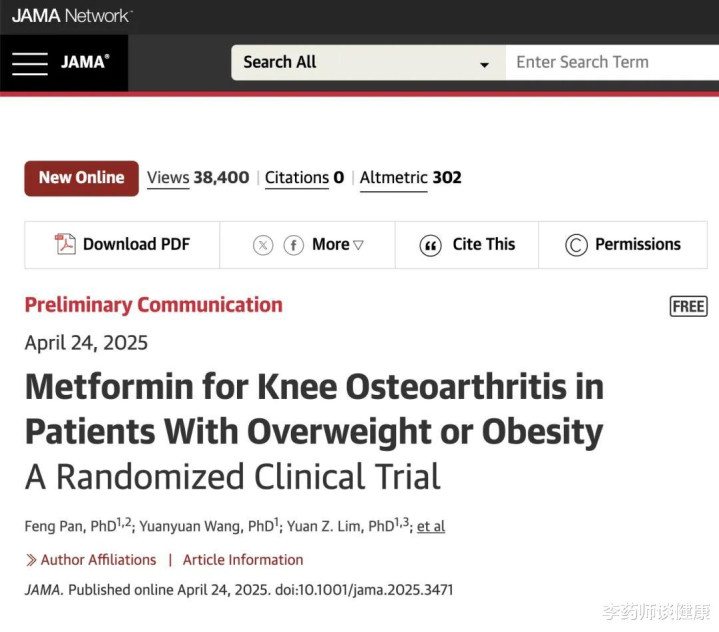Show full author list via et al
Viewport: 719px width, 632px height.
point(431,526)
